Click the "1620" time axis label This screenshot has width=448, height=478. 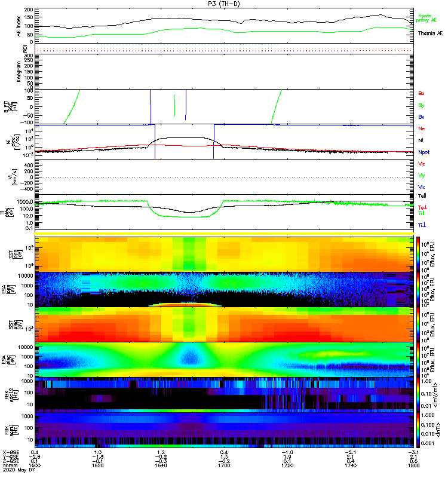(98, 465)
